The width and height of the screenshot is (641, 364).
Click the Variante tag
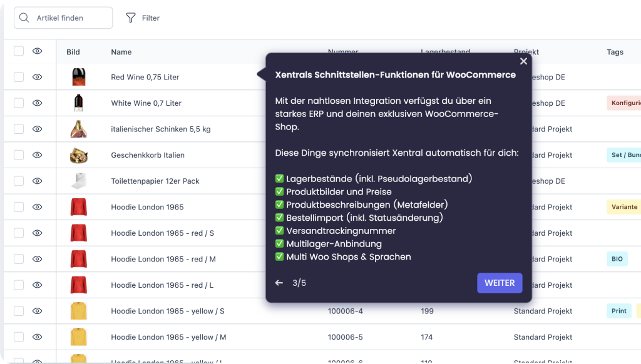coord(624,207)
